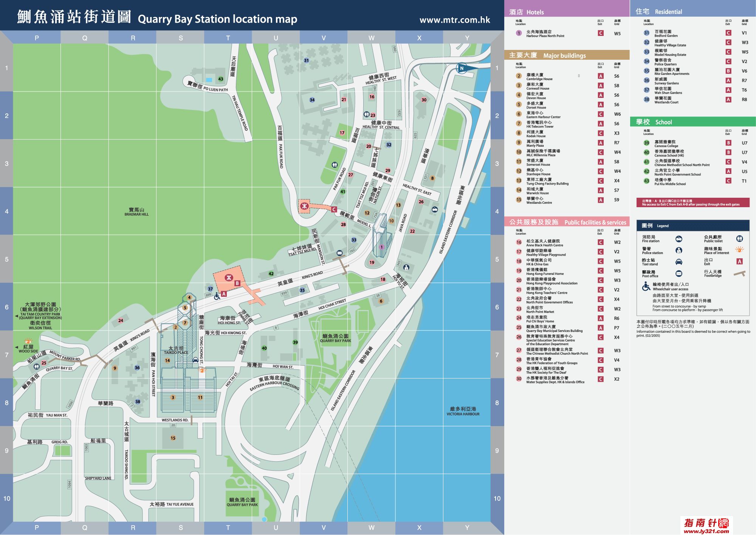Screen dimensions: 756x535
Task: Open the www.mtr.com.hk link in the header
Action: [455, 20]
